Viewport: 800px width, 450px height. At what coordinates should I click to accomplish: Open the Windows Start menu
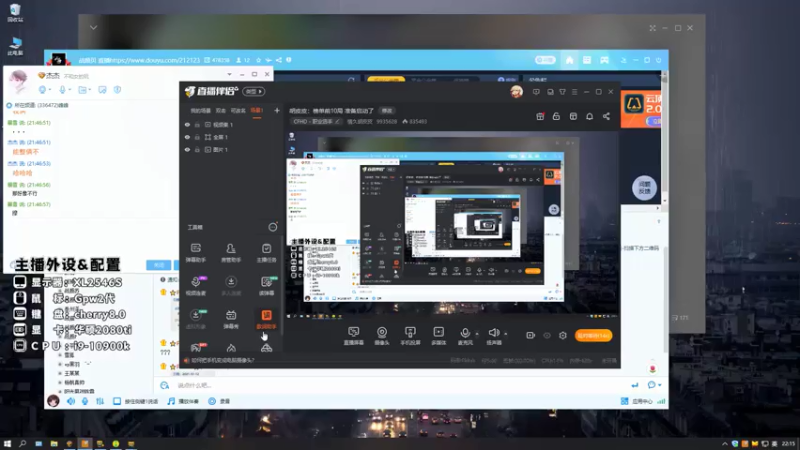coord(7,444)
